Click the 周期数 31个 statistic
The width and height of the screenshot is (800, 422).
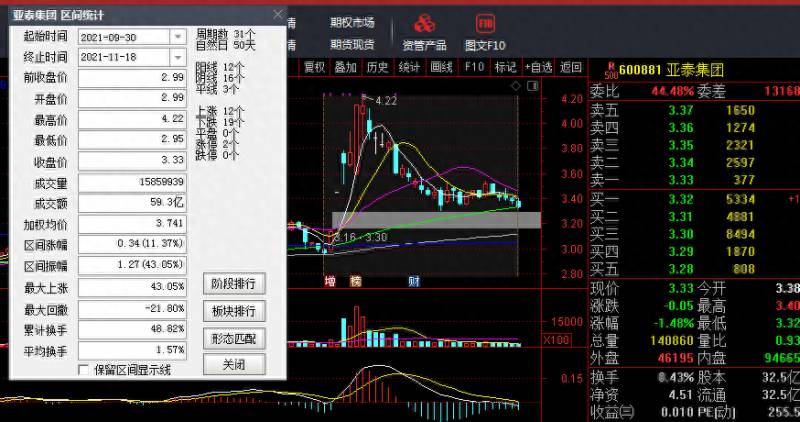point(225,34)
